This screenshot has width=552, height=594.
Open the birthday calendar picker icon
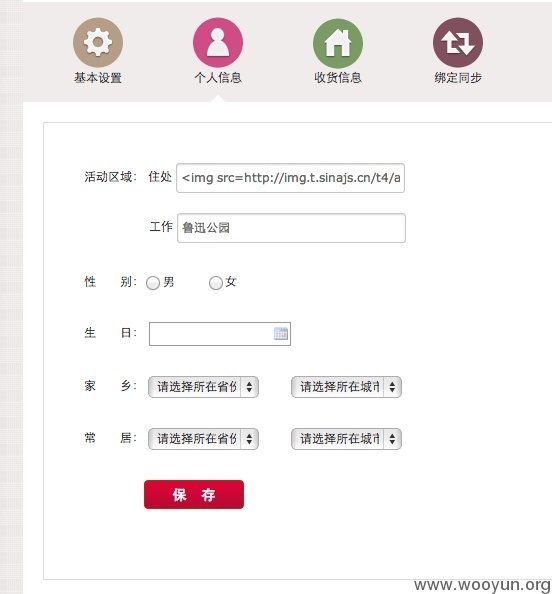[281, 334]
